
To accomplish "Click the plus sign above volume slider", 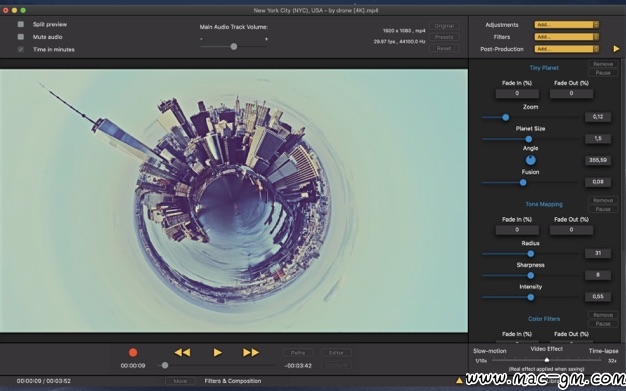I will pos(266,39).
